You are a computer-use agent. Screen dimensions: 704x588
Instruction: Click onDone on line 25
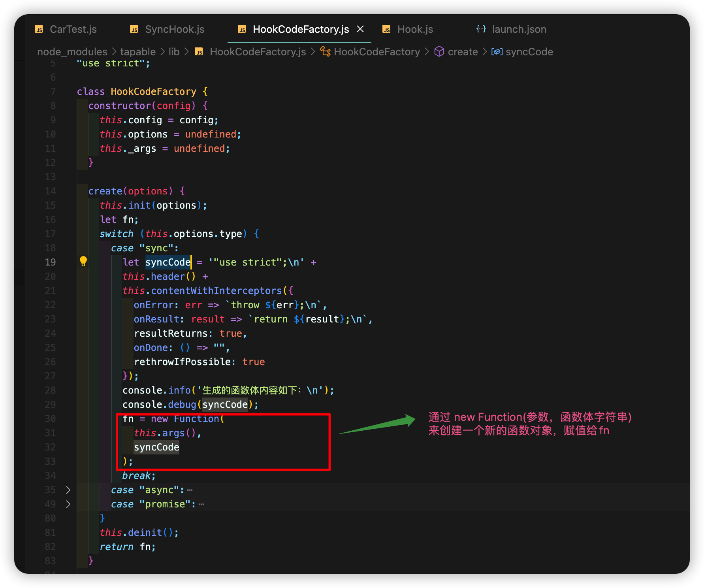pyautogui.click(x=151, y=348)
